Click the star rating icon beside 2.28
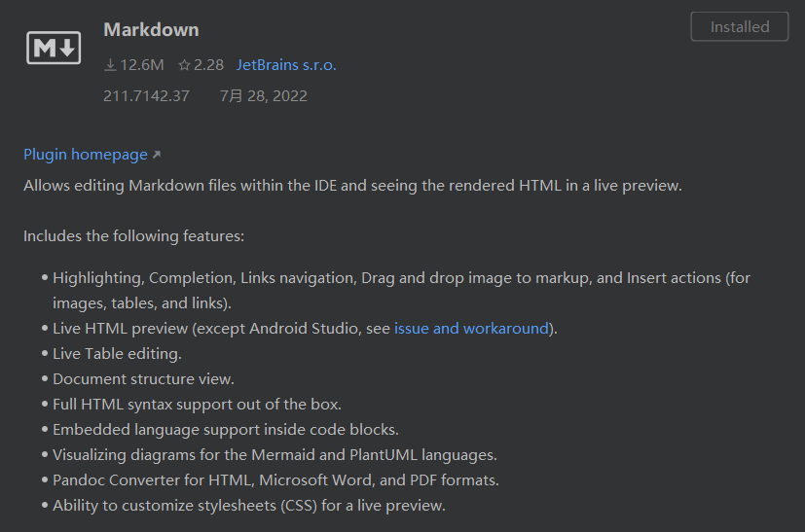 [x=184, y=65]
